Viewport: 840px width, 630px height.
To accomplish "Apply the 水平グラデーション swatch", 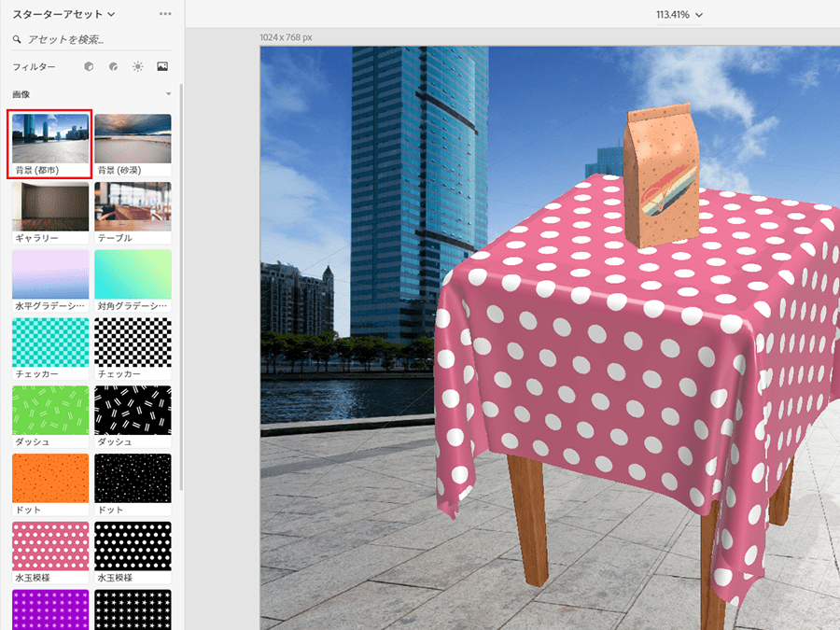I will [50, 274].
